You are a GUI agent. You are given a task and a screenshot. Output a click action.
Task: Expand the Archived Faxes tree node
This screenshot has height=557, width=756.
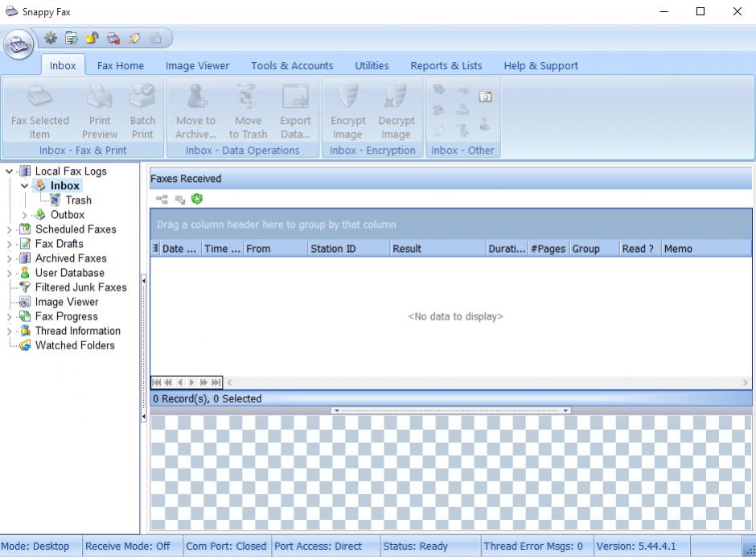tap(9, 258)
